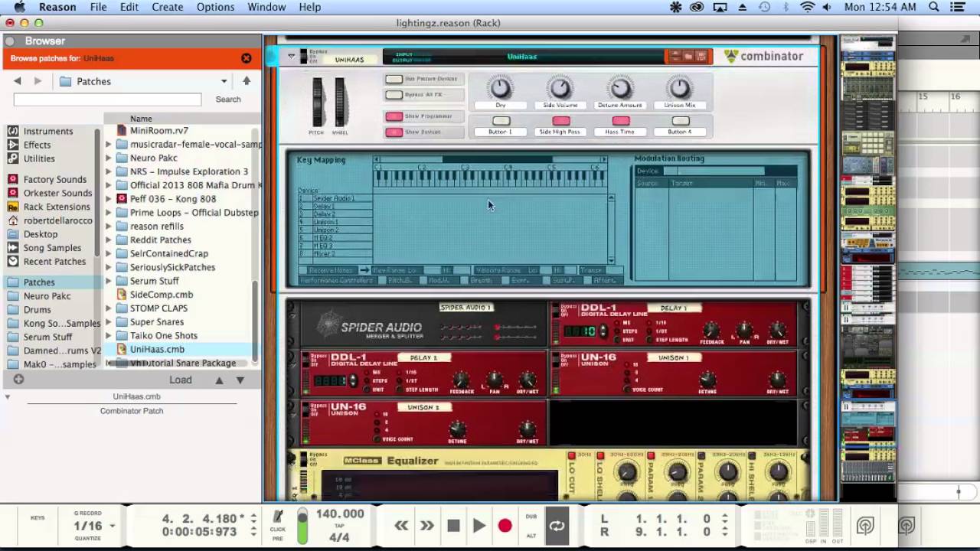Open Instruments in the browser sidebar
Viewport: 980px width, 551px height.
[47, 131]
